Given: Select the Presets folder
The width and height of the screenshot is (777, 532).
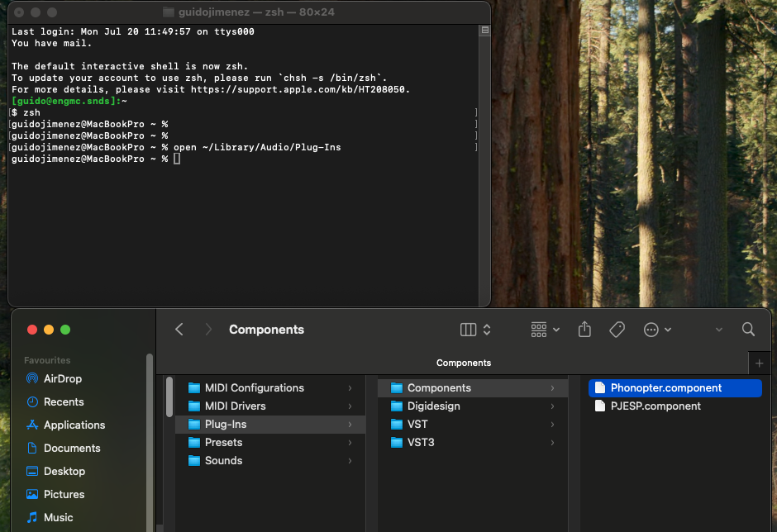Looking at the screenshot, I should 270,442.
